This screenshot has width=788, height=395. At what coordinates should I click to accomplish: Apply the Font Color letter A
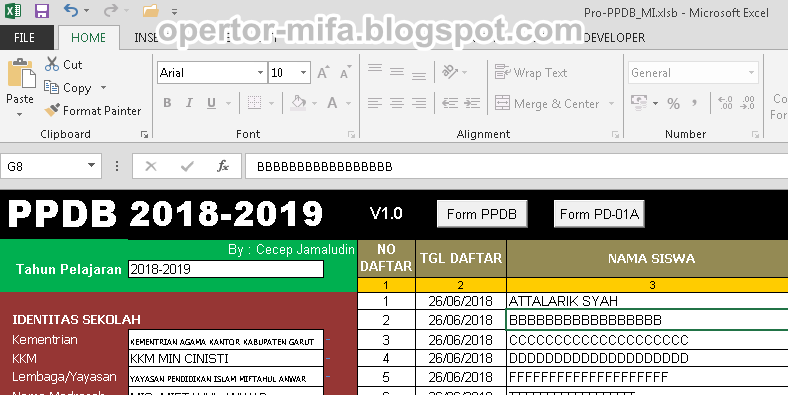pyautogui.click(x=332, y=103)
